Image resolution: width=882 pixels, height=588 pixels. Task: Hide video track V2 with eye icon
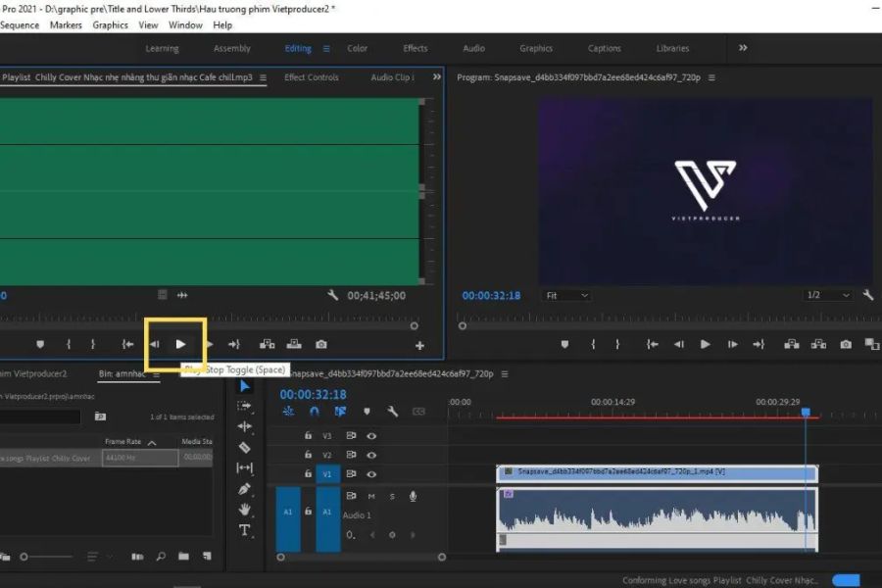click(371, 455)
